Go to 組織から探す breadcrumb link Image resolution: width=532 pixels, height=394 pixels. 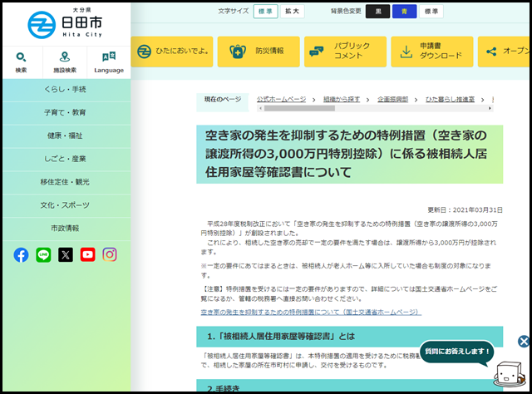[x=342, y=100]
